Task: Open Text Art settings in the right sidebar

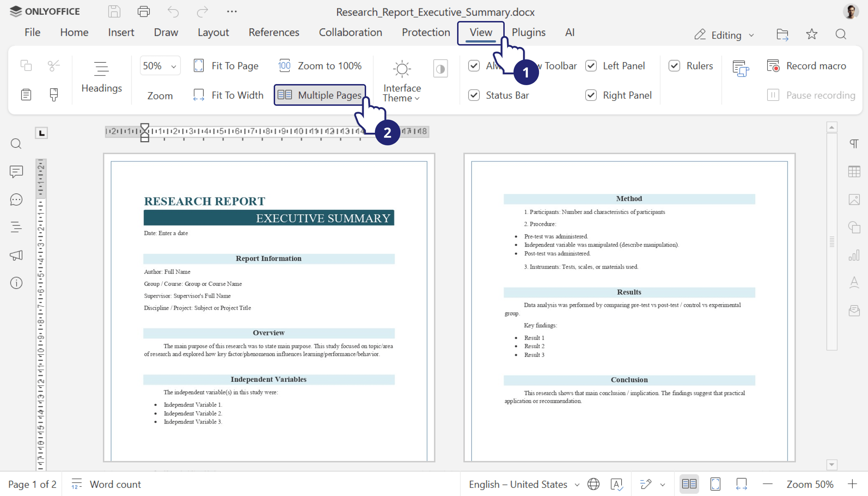Action: tap(854, 282)
